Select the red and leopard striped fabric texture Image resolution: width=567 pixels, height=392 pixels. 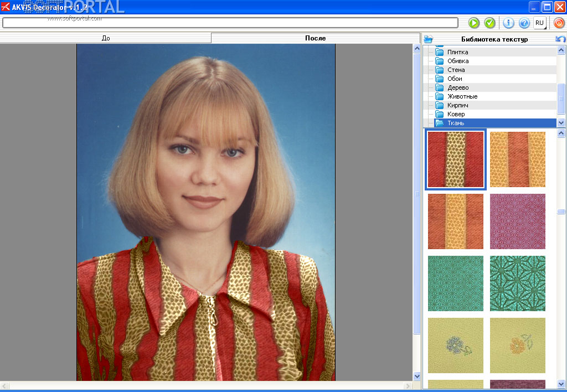[456, 159]
